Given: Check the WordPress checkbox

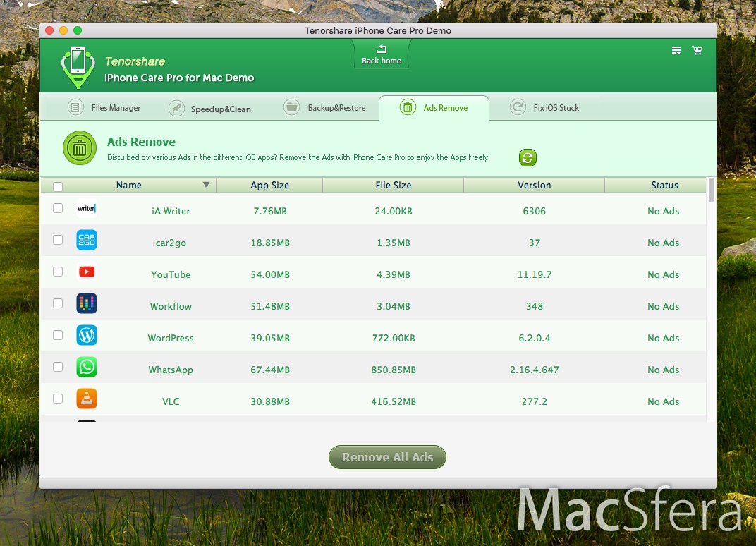Looking at the screenshot, I should 58,335.
